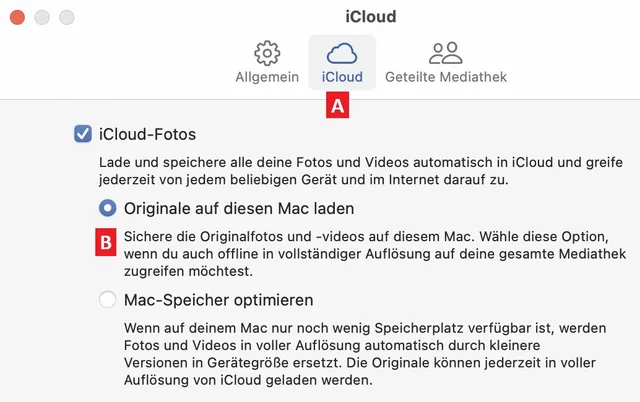The image size is (640, 402).
Task: Click the Originale auf diesen Mac laden label
Action: point(239,209)
